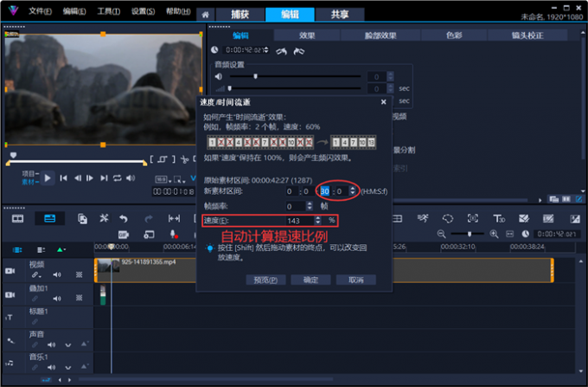Adjust the volume value stepper in 音频设置
This screenshot has height=387, width=588.
[x=390, y=76]
